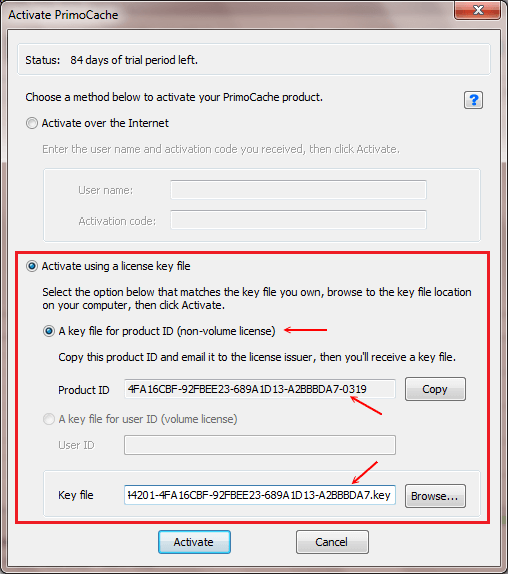Focus the Activation code text box
The height and width of the screenshot is (574, 508).
click(x=298, y=220)
